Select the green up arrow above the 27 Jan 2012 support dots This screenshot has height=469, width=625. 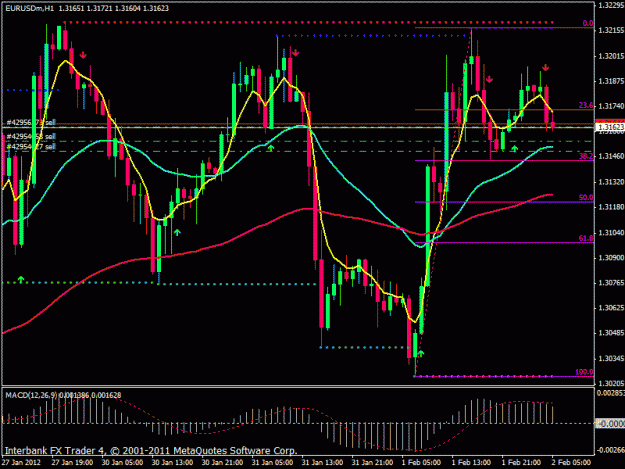pyautogui.click(x=21, y=279)
